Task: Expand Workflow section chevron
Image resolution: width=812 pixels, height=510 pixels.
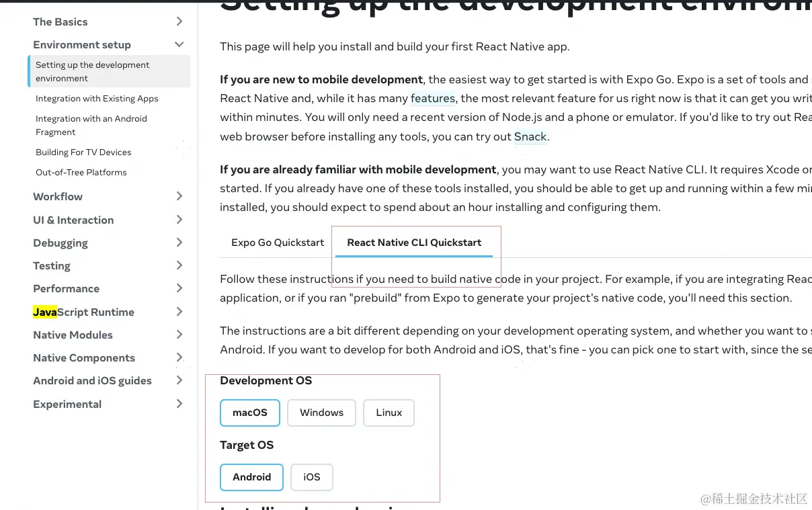Action: pos(179,196)
